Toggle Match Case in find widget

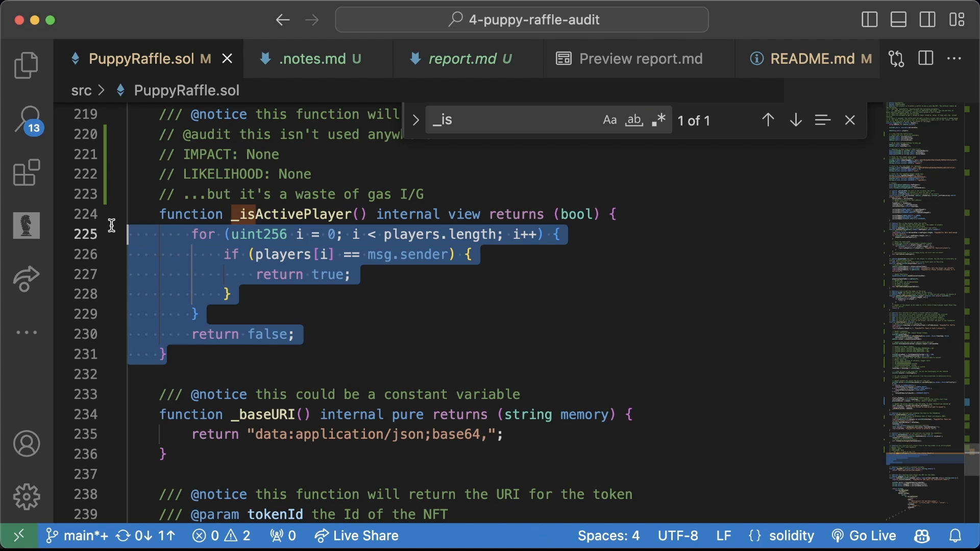click(x=609, y=120)
